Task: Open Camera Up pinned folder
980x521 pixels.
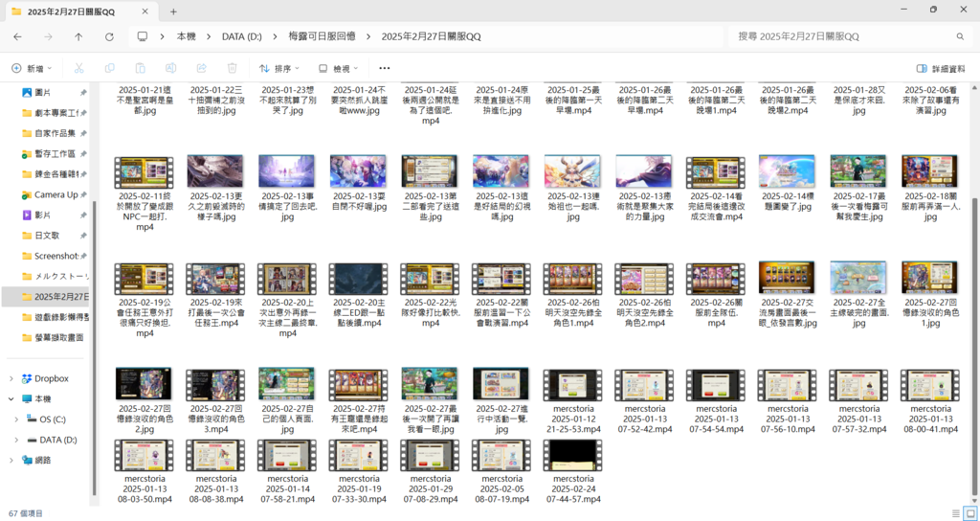Action: coord(52,194)
